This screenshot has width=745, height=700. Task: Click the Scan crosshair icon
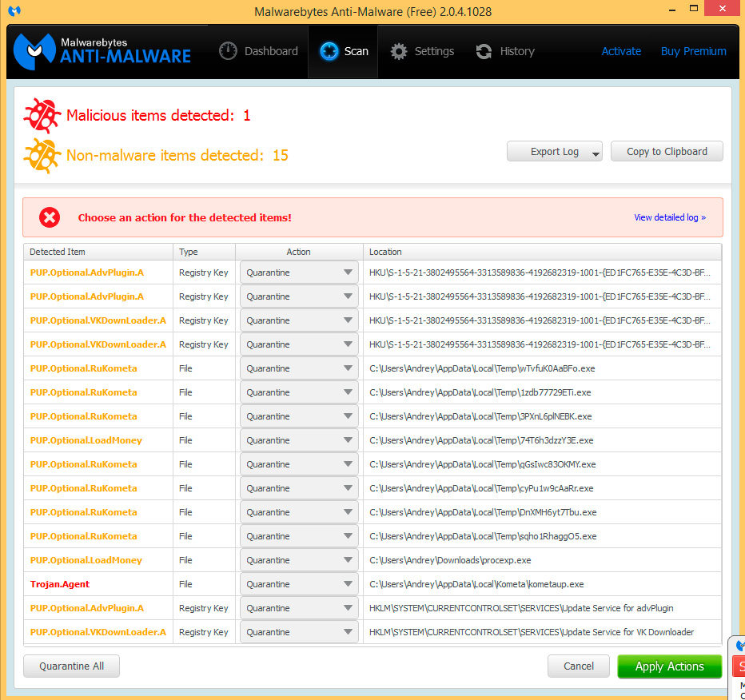(329, 51)
